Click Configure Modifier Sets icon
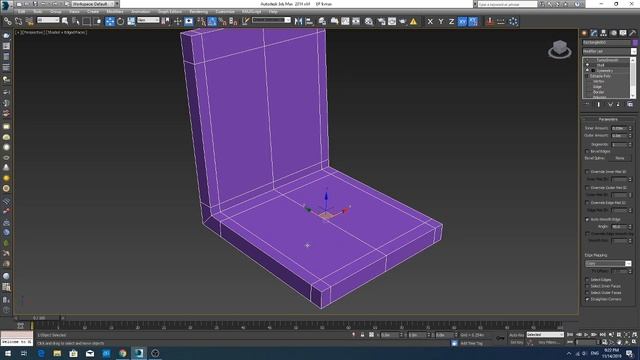 (x=630, y=104)
